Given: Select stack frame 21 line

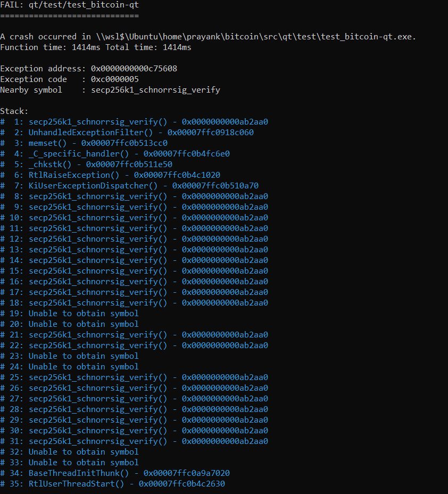Looking at the screenshot, I should point(134,335).
